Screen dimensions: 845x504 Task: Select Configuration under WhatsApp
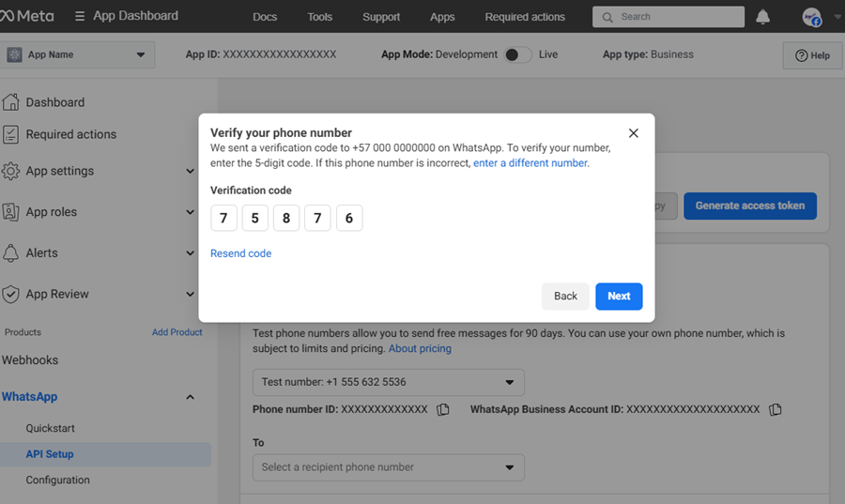57,480
